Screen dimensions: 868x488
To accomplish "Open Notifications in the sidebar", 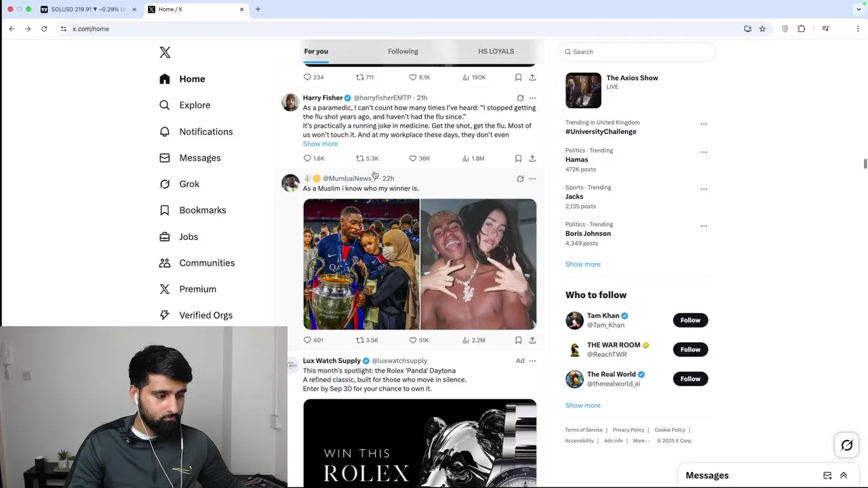I will pos(196,131).
